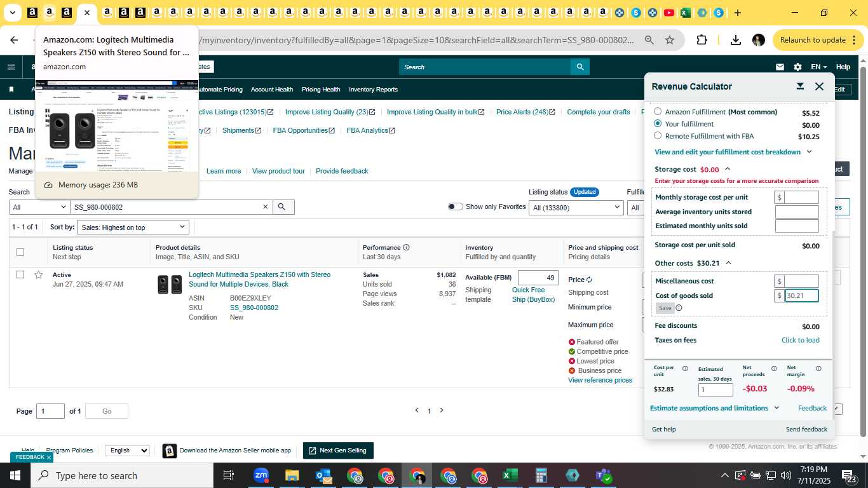Open File Explorer from the taskbar

click(292, 475)
